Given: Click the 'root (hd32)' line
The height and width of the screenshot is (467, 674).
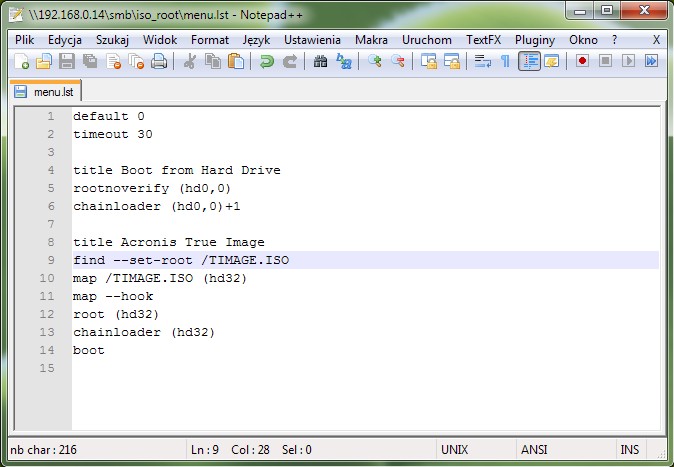Looking at the screenshot, I should tap(116, 314).
